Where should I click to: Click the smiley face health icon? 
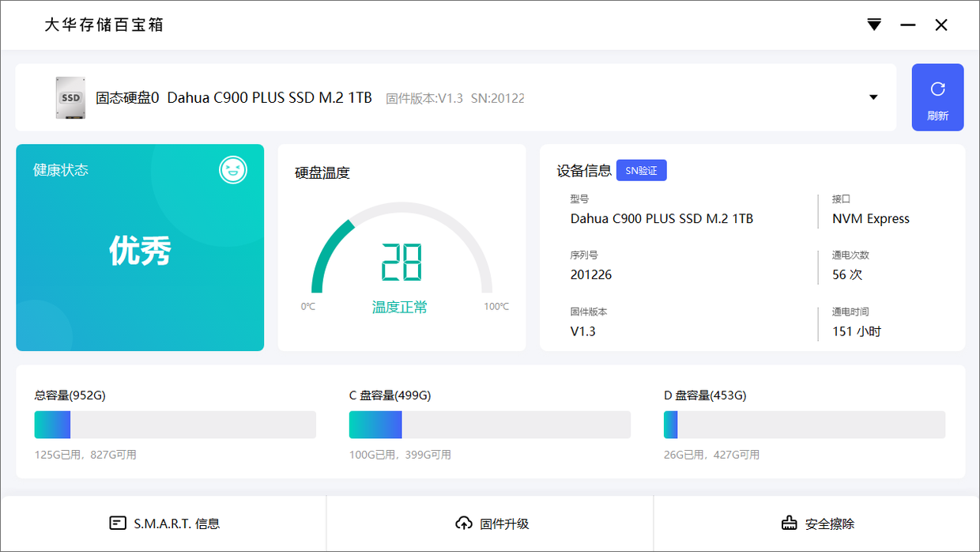point(233,169)
